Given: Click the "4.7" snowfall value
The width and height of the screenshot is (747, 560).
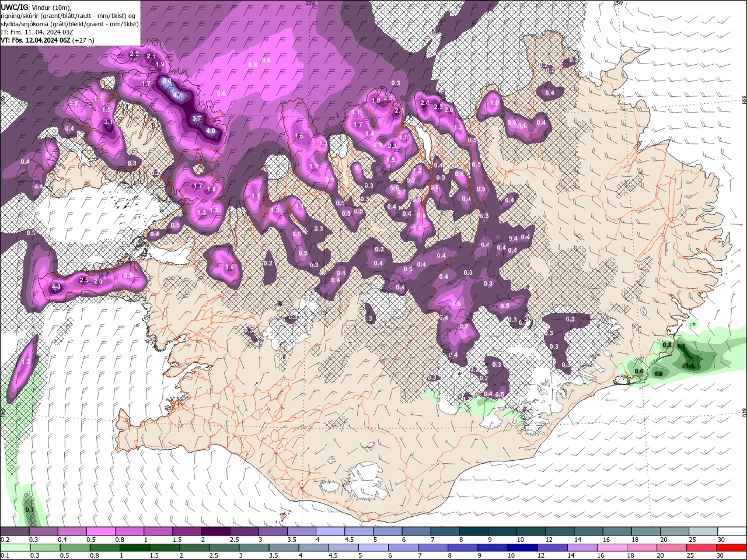Looking at the screenshot, I should 178,94.
